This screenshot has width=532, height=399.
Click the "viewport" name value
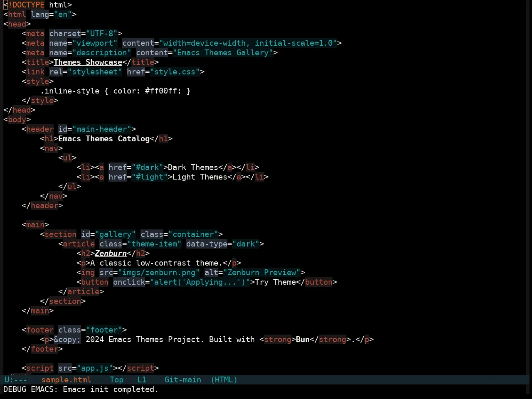click(x=95, y=43)
